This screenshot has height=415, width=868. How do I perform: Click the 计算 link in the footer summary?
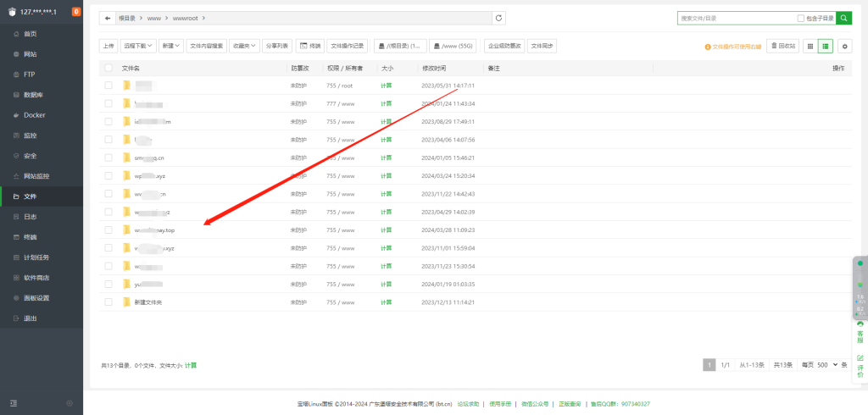[x=191, y=366]
